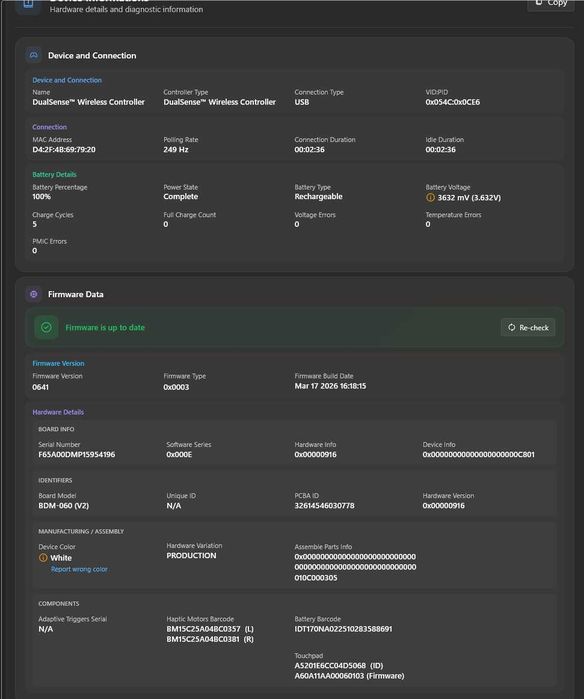The image size is (584, 699).
Task: Select the Touchpad ID value
Action: tap(330, 666)
